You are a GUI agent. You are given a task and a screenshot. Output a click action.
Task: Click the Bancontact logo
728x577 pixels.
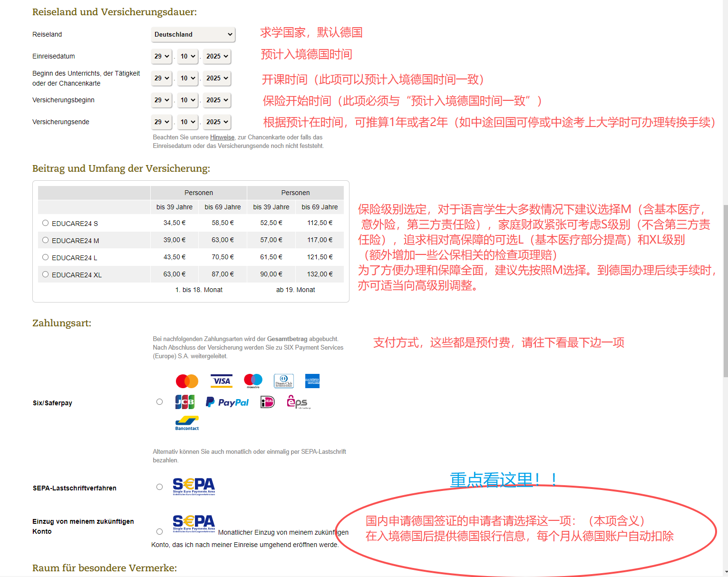(x=187, y=423)
